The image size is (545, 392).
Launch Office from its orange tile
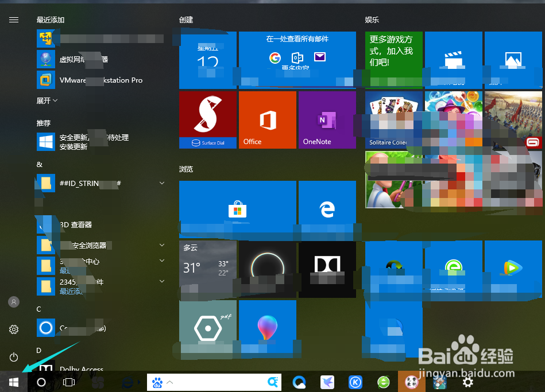267,119
